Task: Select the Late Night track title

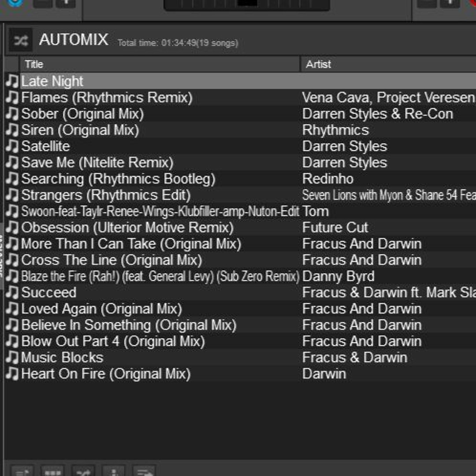Action: (52, 81)
